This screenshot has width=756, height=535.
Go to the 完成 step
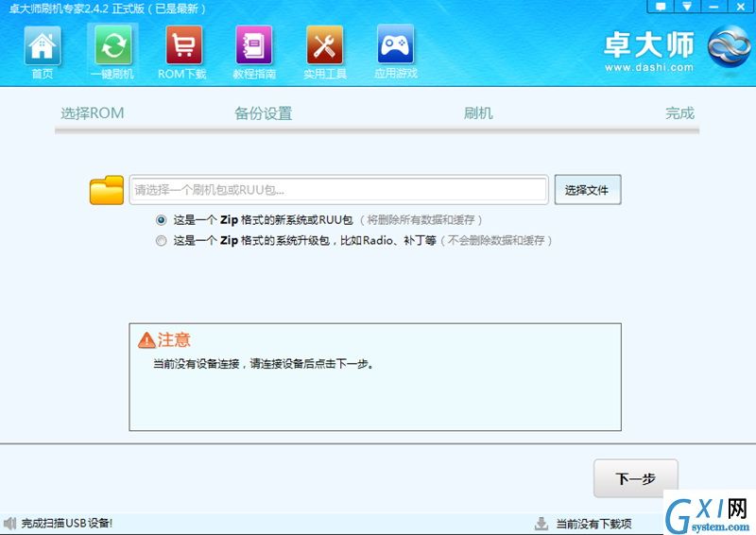click(679, 113)
